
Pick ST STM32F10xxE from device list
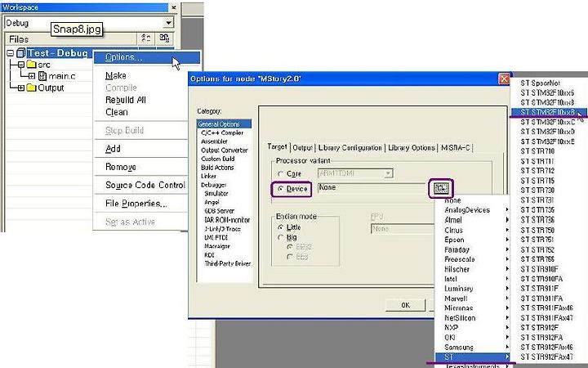point(548,141)
